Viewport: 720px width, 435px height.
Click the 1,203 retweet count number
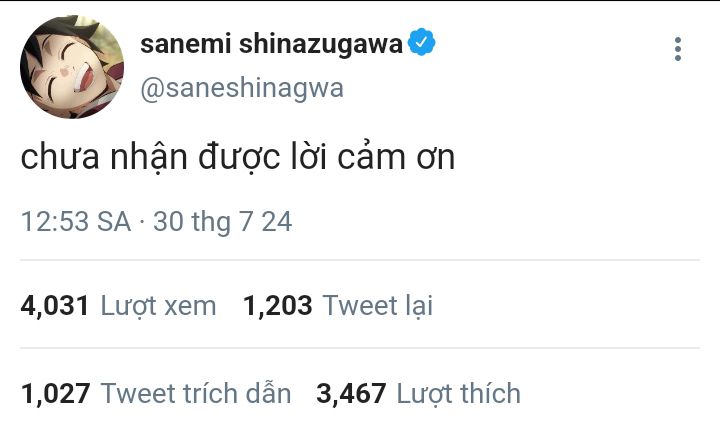[x=278, y=305]
